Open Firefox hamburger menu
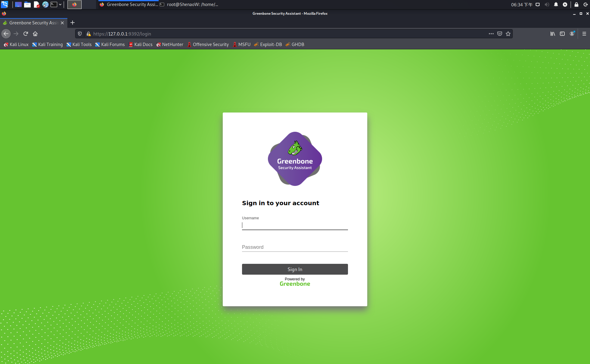 click(584, 34)
